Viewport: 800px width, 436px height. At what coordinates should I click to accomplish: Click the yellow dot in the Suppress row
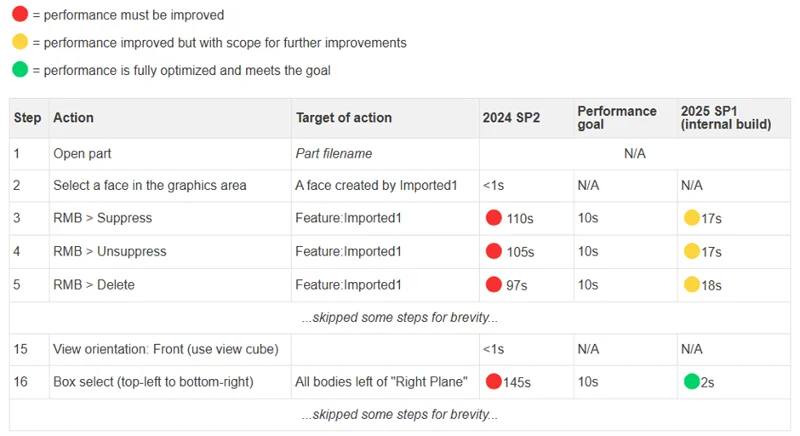pos(691,218)
